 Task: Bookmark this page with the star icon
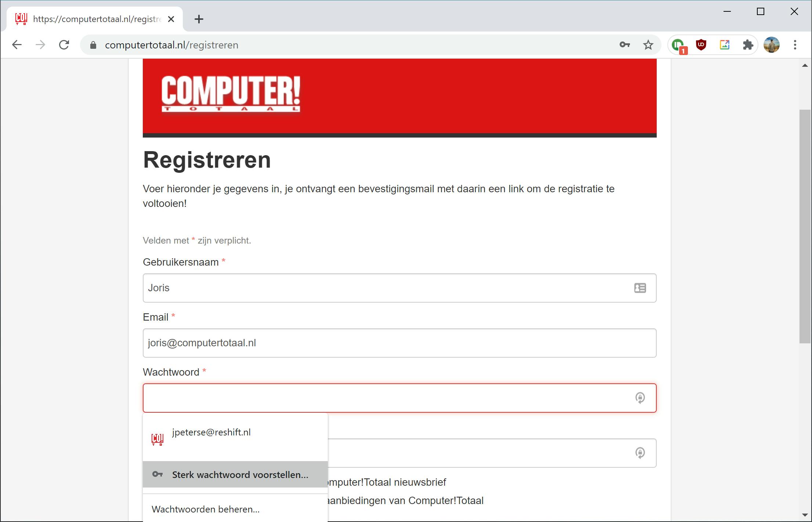tap(648, 45)
